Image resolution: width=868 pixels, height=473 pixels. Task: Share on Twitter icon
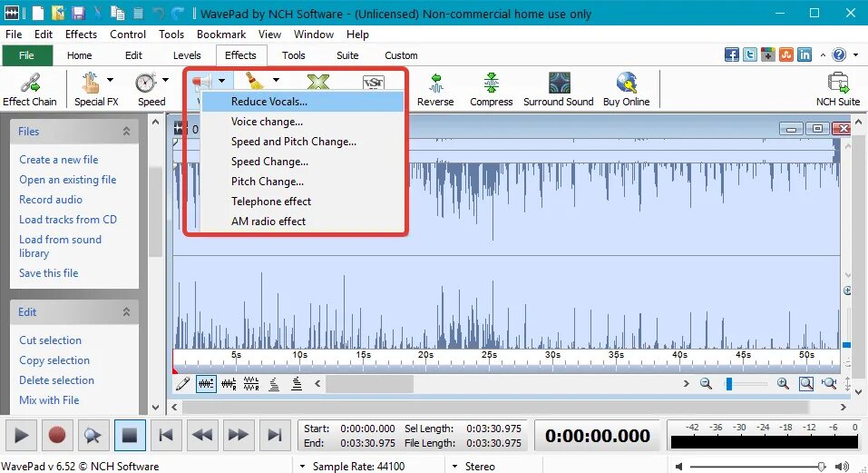750,54
